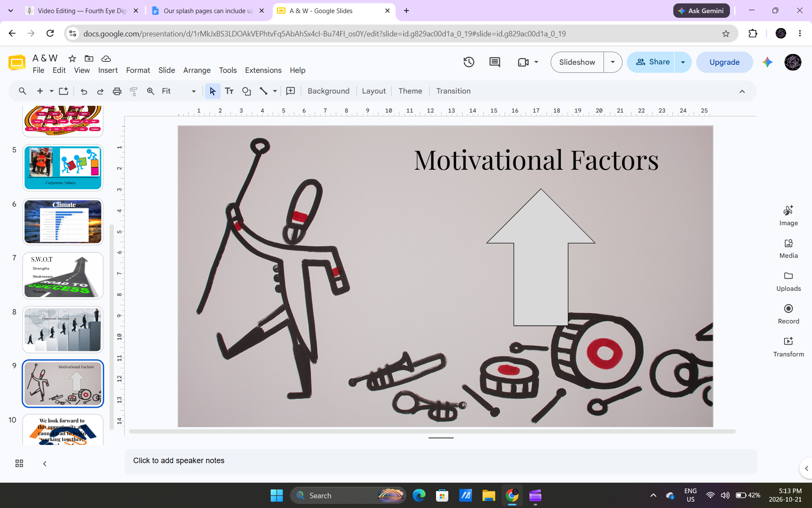Start Record from side panel
The image size is (812, 508).
click(x=788, y=314)
